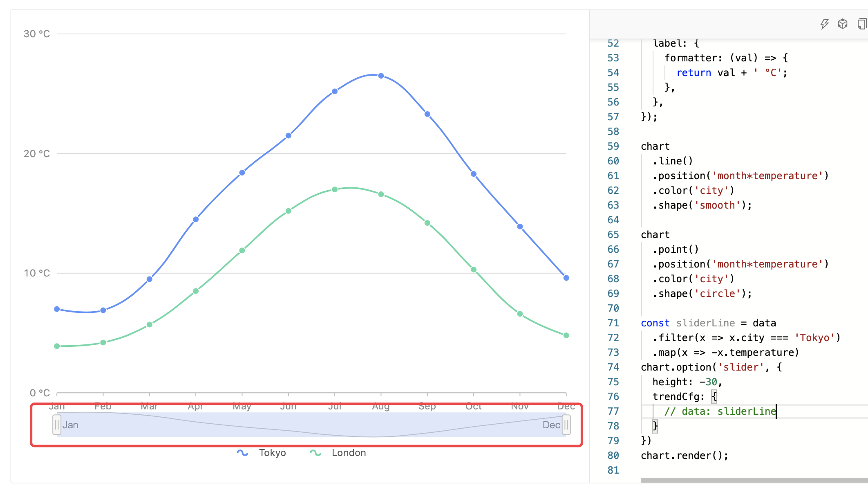Click line number 71 in gutter
The width and height of the screenshot is (868, 499).
pyautogui.click(x=613, y=323)
